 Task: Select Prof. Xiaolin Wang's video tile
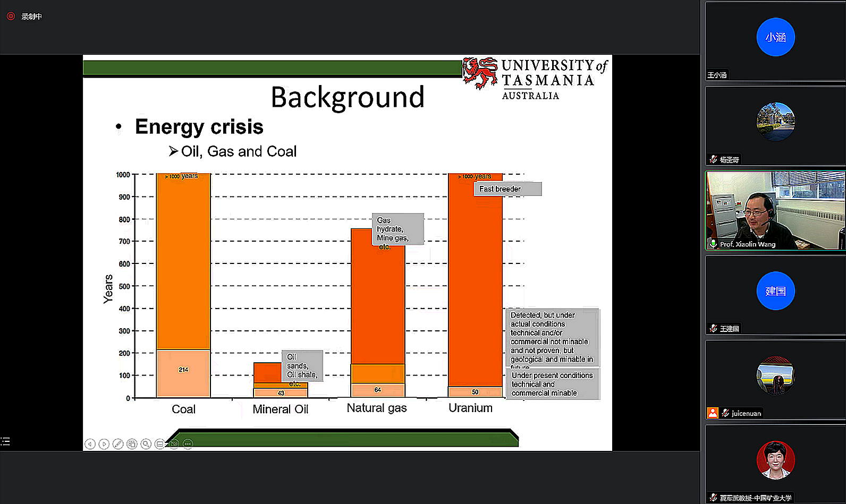point(775,210)
